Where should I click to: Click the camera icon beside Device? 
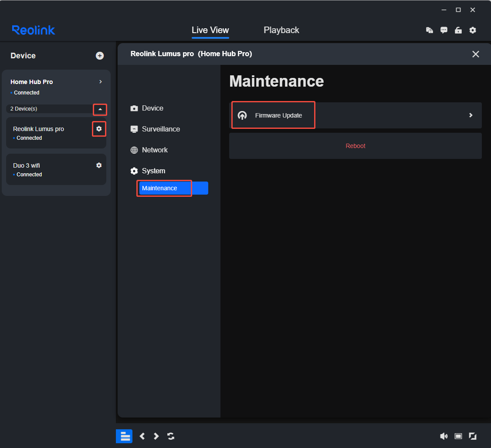click(x=134, y=108)
